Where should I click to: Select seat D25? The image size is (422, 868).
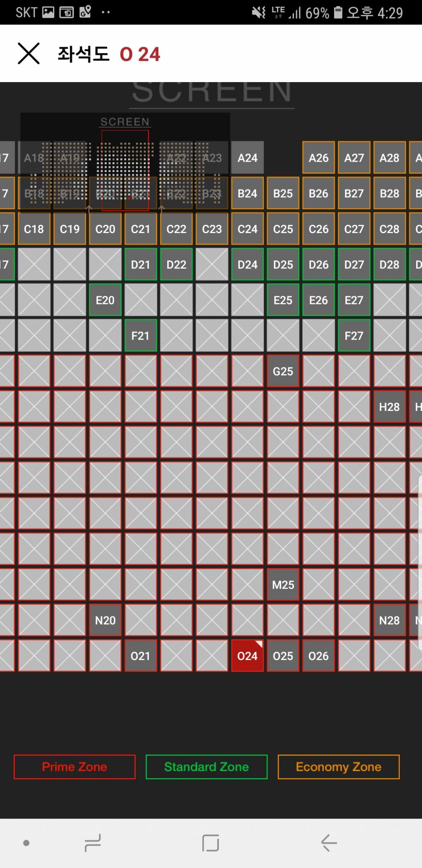click(283, 264)
